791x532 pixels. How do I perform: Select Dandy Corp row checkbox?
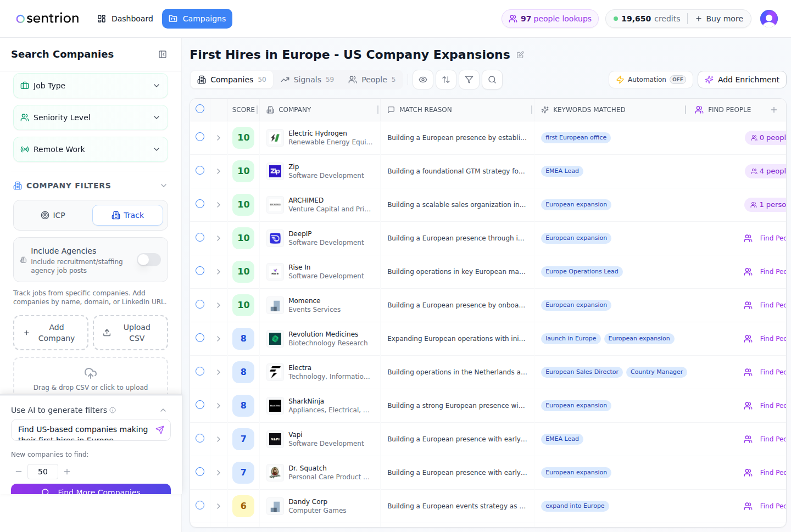coord(200,505)
